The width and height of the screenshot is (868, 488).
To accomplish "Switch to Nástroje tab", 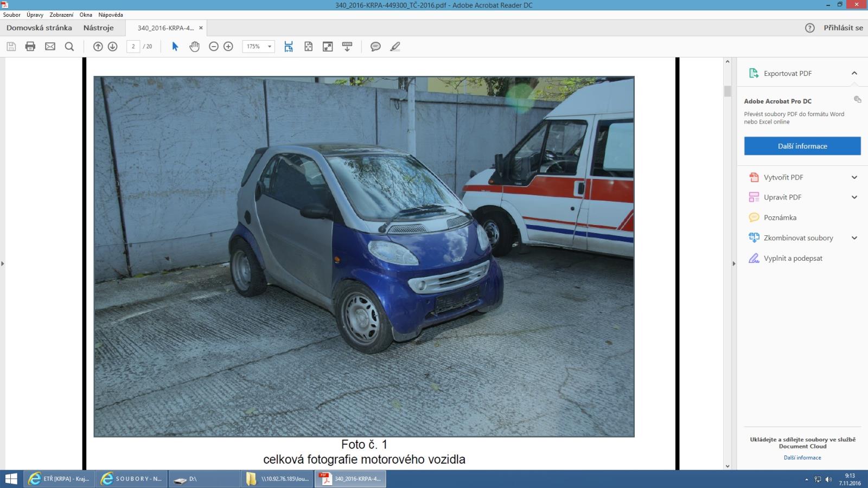I will (98, 28).
